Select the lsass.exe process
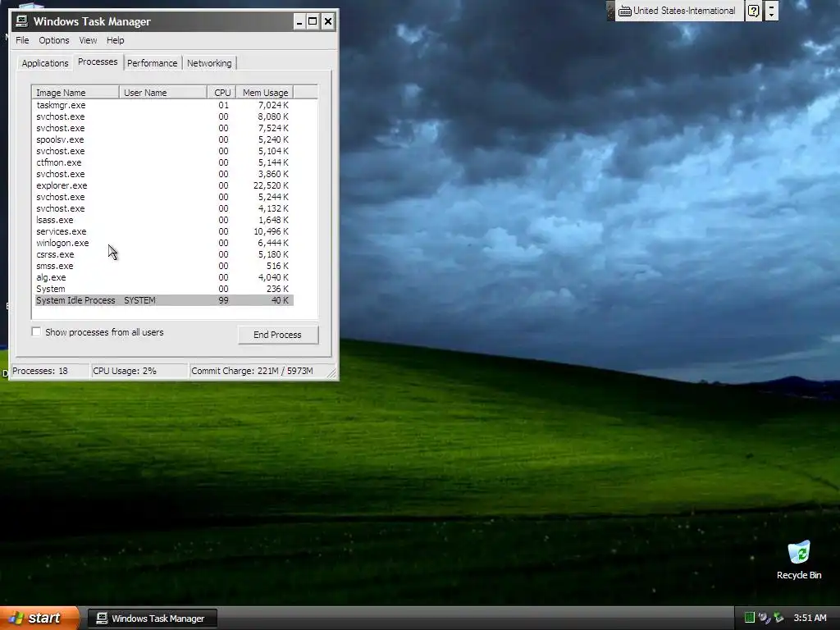Viewport: 840px width, 630px height. click(163, 220)
